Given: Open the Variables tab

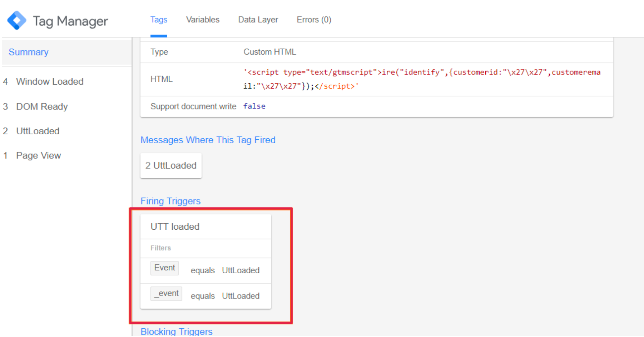Looking at the screenshot, I should coord(203,20).
